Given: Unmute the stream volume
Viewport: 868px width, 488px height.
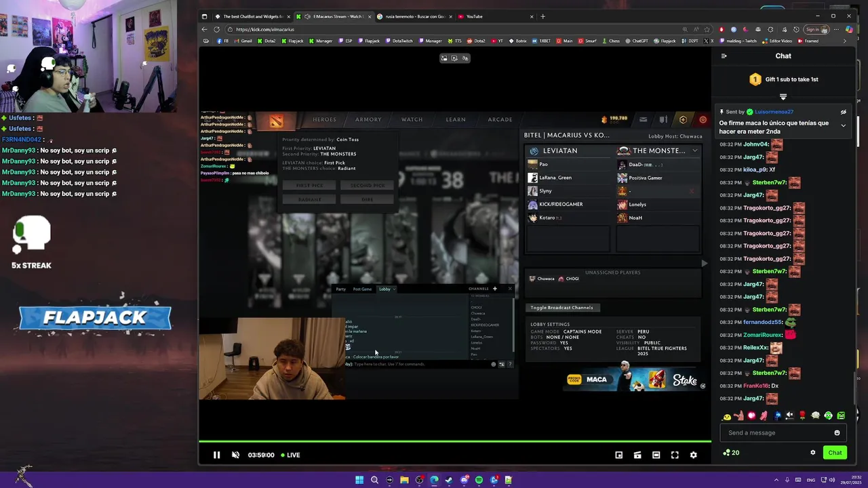Looking at the screenshot, I should [x=235, y=455].
